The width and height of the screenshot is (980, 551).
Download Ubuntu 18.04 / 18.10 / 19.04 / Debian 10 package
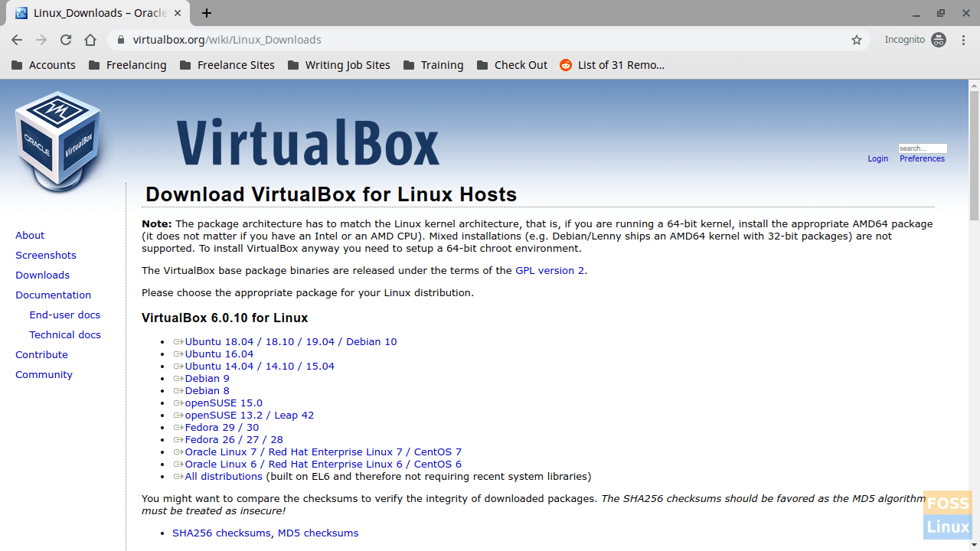click(285, 341)
